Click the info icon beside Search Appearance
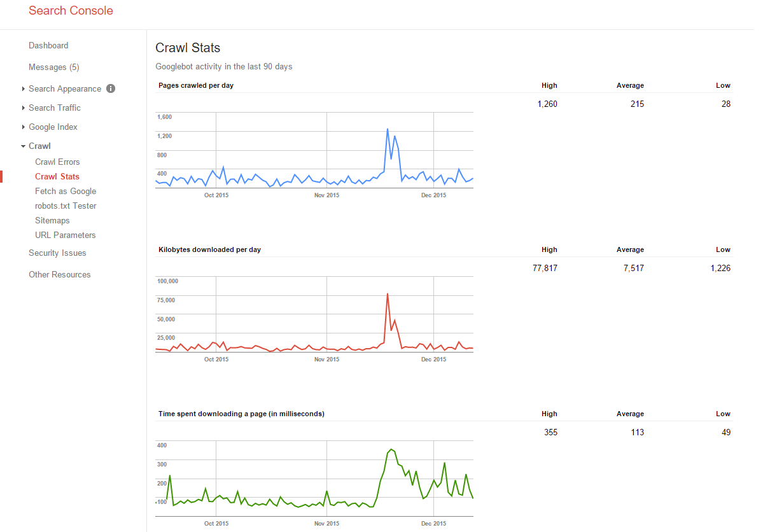Screen dimensions: 784x532 pyautogui.click(x=111, y=89)
